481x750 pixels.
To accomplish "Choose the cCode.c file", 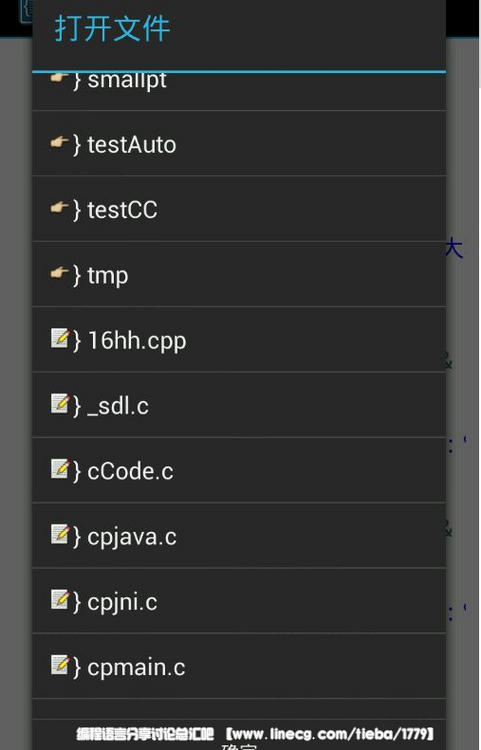I will pyautogui.click(x=239, y=470).
